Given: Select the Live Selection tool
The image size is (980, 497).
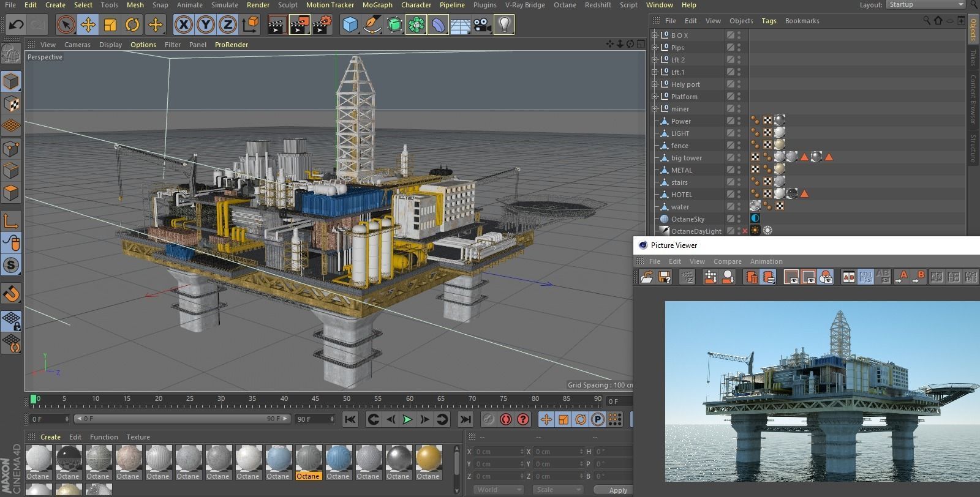Looking at the screenshot, I should [66, 25].
